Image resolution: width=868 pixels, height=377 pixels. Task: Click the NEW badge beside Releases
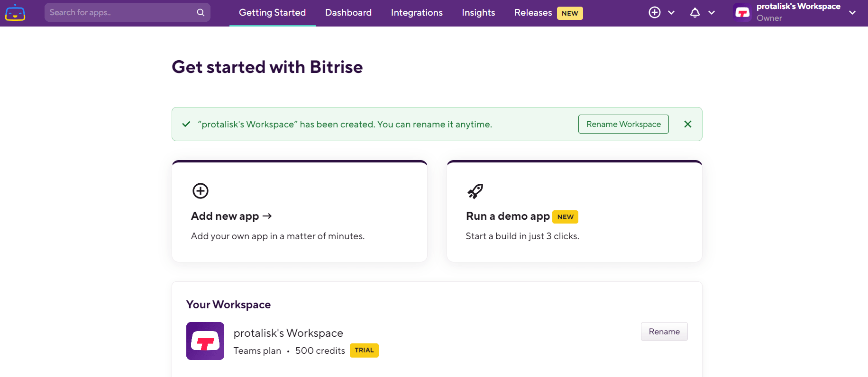click(x=570, y=13)
